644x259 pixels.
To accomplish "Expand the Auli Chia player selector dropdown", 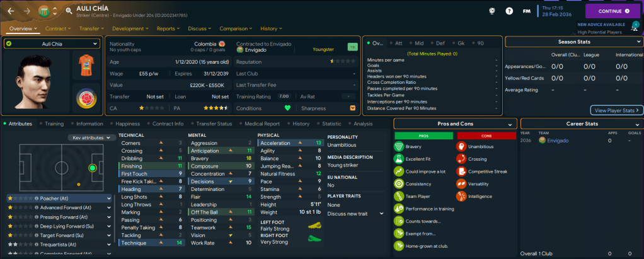I will (52, 43).
